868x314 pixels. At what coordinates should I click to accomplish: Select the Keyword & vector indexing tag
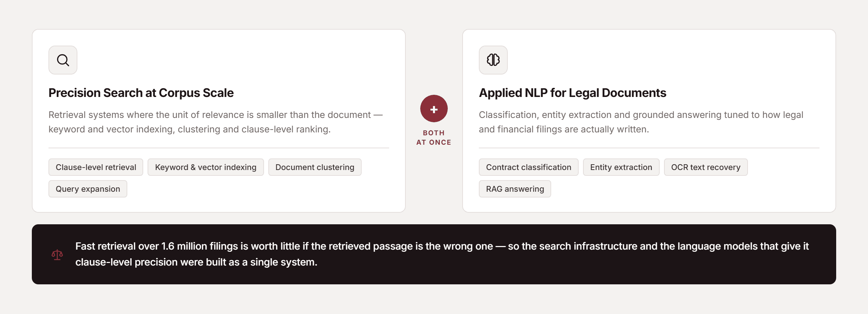[x=206, y=167]
